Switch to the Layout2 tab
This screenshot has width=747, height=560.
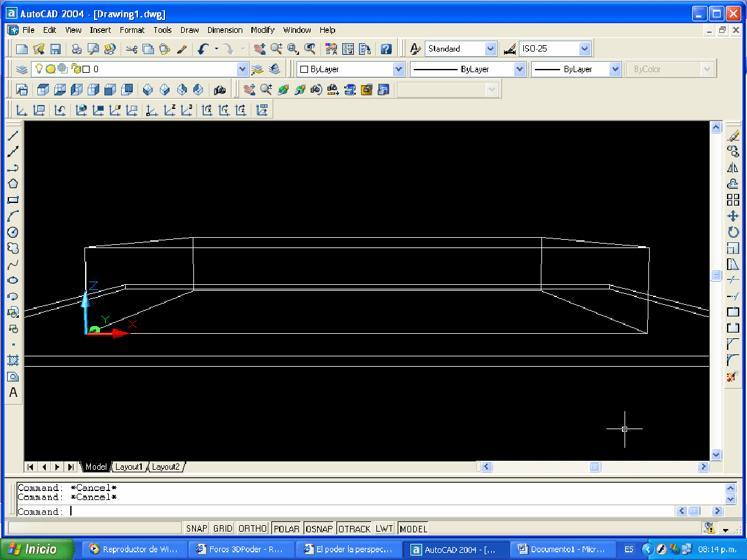166,467
